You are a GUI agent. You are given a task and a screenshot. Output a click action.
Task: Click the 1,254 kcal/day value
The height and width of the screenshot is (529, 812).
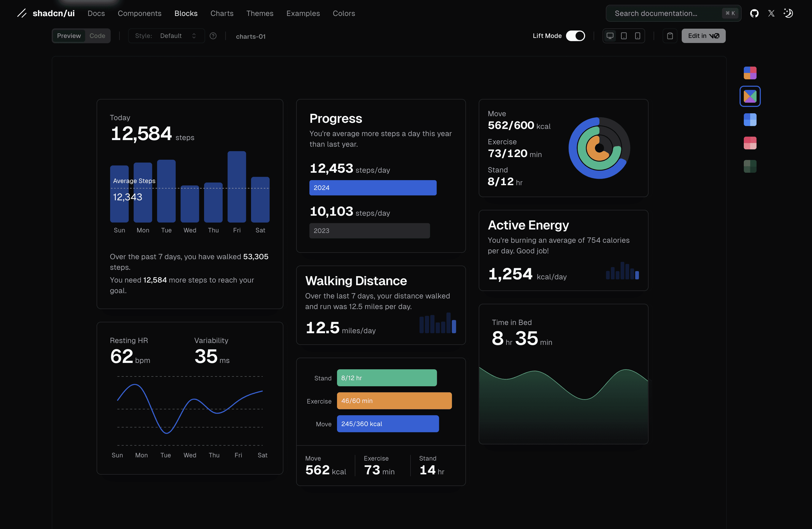[x=528, y=274]
